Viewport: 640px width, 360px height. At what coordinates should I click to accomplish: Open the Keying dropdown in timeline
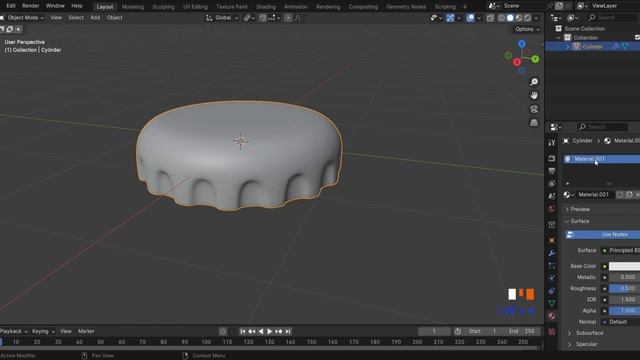click(x=43, y=331)
